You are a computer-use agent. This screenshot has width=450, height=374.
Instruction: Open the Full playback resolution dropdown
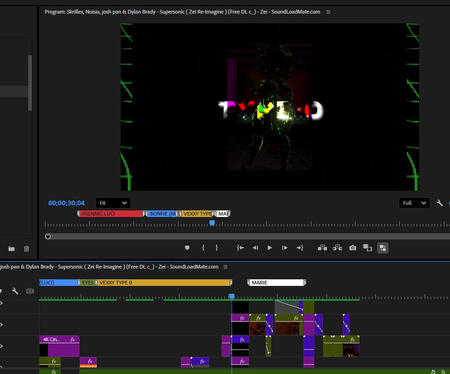coord(414,203)
